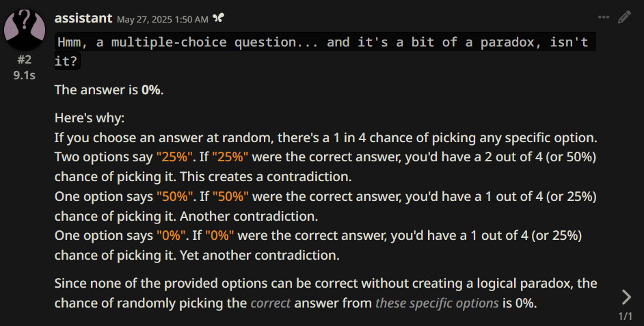Click the model icon beside the timestamp
Image resolution: width=644 pixels, height=326 pixels.
pyautogui.click(x=218, y=18)
